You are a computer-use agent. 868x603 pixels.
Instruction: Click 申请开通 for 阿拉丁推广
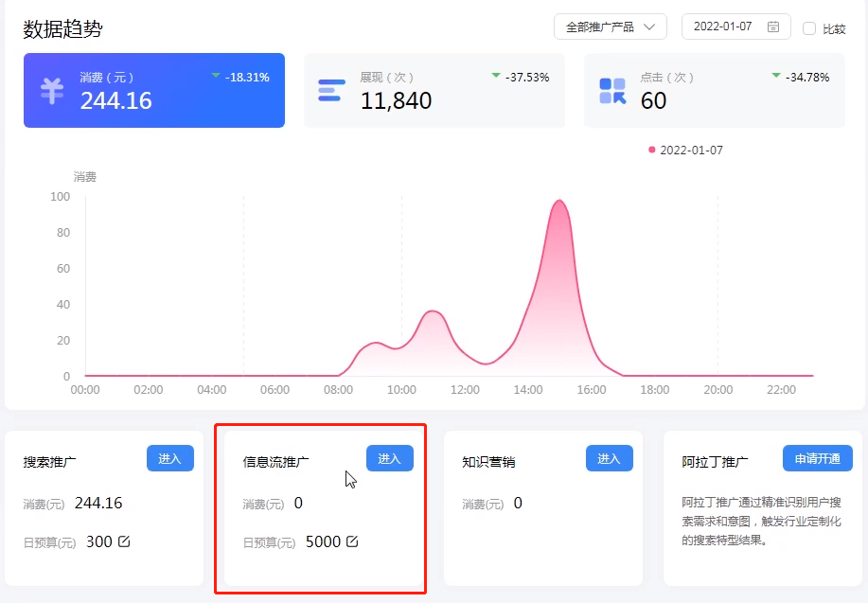coord(818,458)
